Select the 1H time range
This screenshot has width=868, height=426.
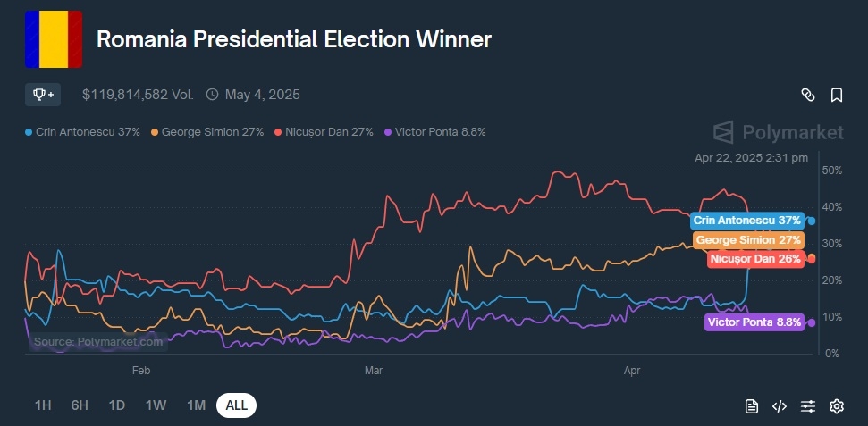point(43,405)
